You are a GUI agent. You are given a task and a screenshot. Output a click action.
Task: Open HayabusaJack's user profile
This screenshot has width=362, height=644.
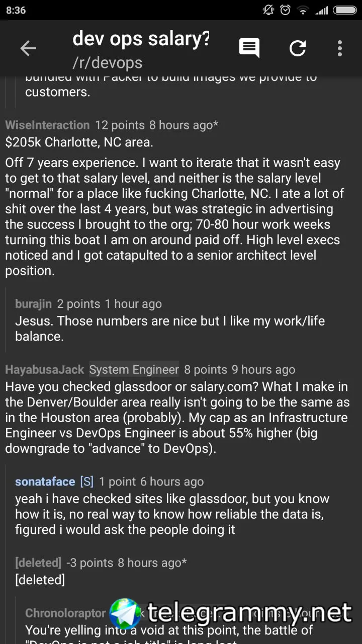[44, 370]
